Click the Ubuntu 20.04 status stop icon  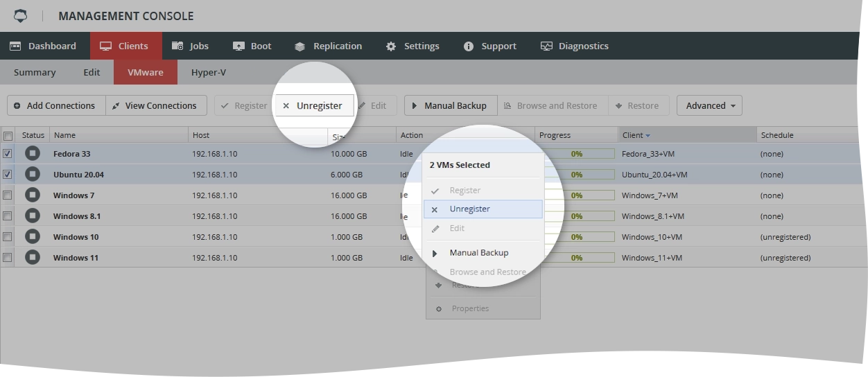click(33, 175)
